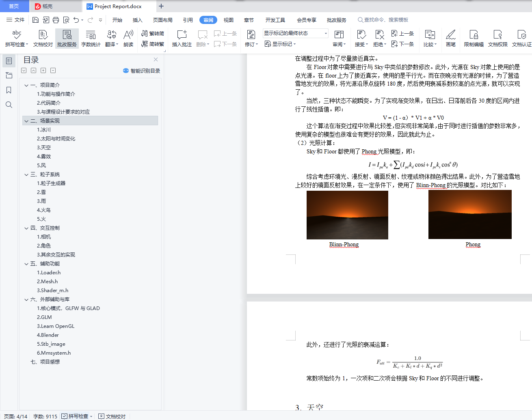Go to next revision 下一条 beside 拒绝
The width and height of the screenshot is (532, 420).
pyautogui.click(x=403, y=44)
